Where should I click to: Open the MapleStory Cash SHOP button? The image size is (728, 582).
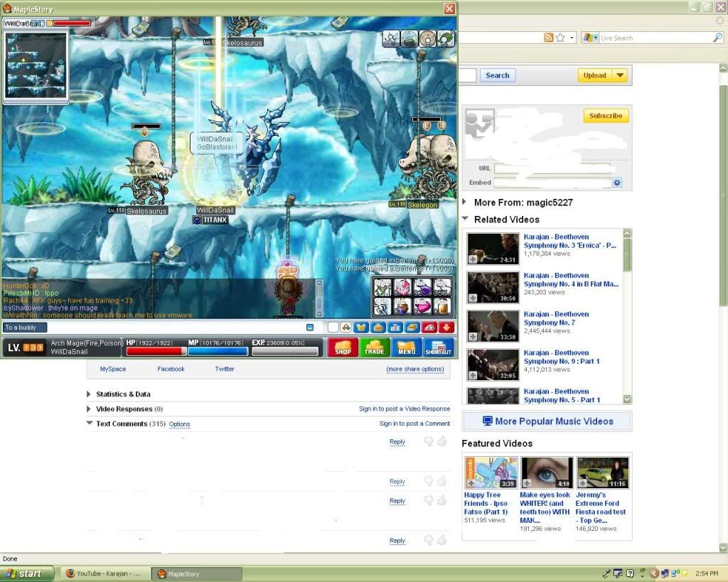tap(343, 347)
